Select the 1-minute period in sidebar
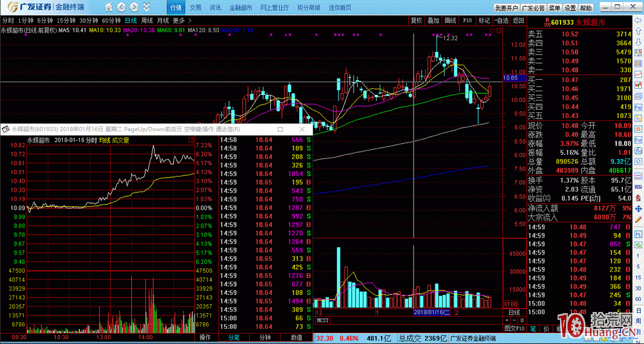This screenshot has width=644, height=344. click(x=638, y=256)
